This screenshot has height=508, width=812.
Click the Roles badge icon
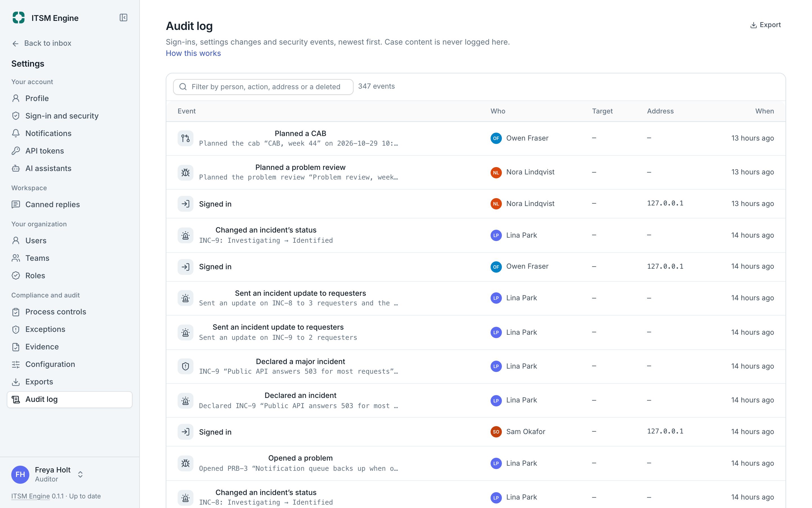(16, 275)
